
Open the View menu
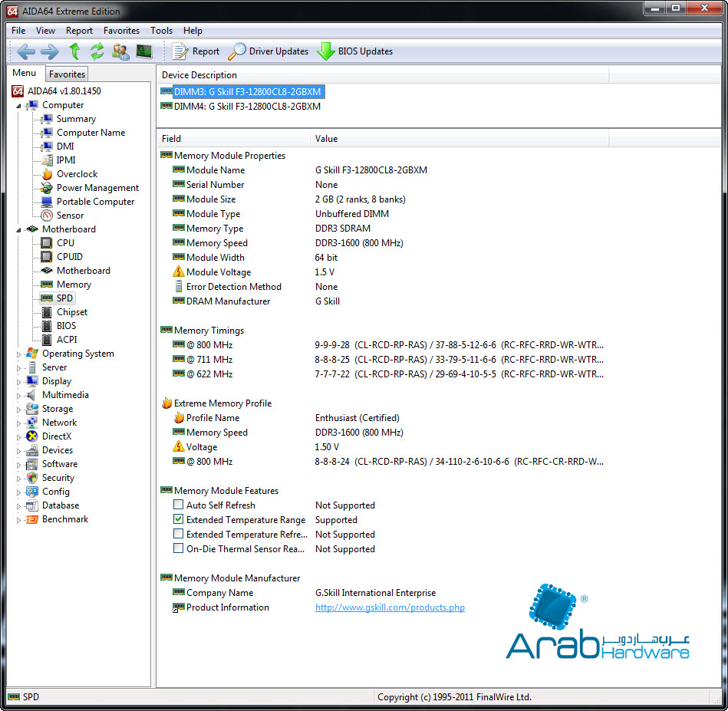click(45, 31)
